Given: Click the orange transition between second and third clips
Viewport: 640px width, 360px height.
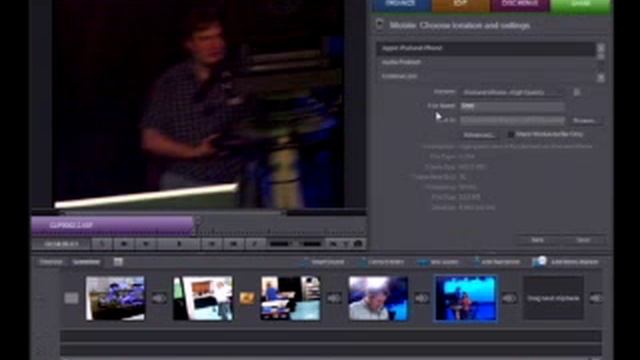Looking at the screenshot, I should 247,298.
